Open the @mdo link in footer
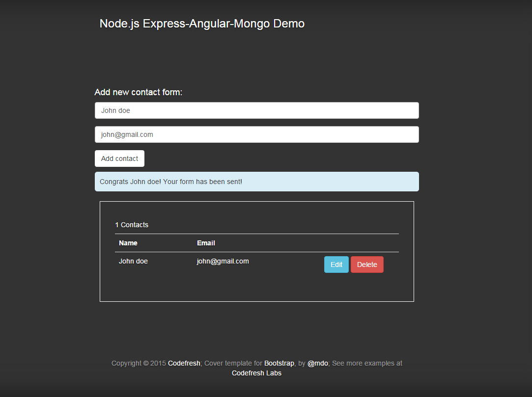 (317, 363)
